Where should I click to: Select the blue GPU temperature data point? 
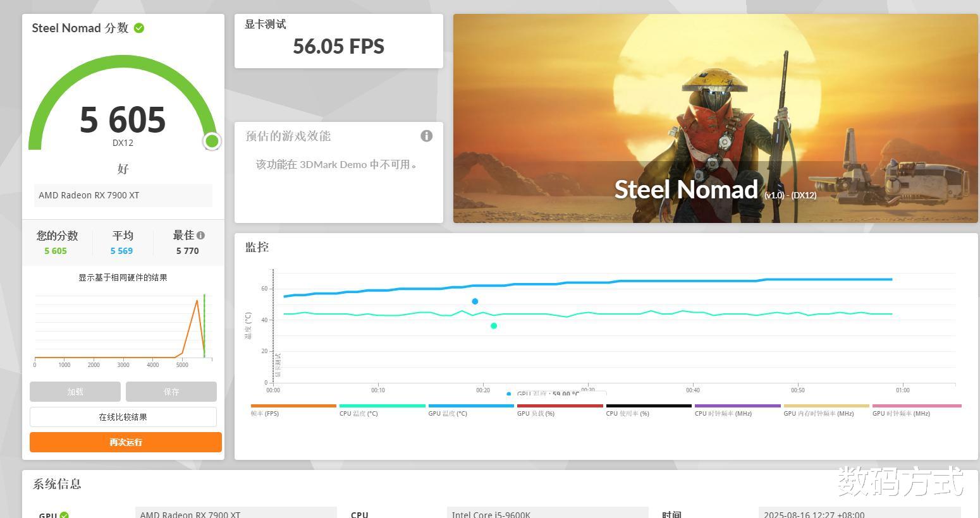click(x=475, y=301)
